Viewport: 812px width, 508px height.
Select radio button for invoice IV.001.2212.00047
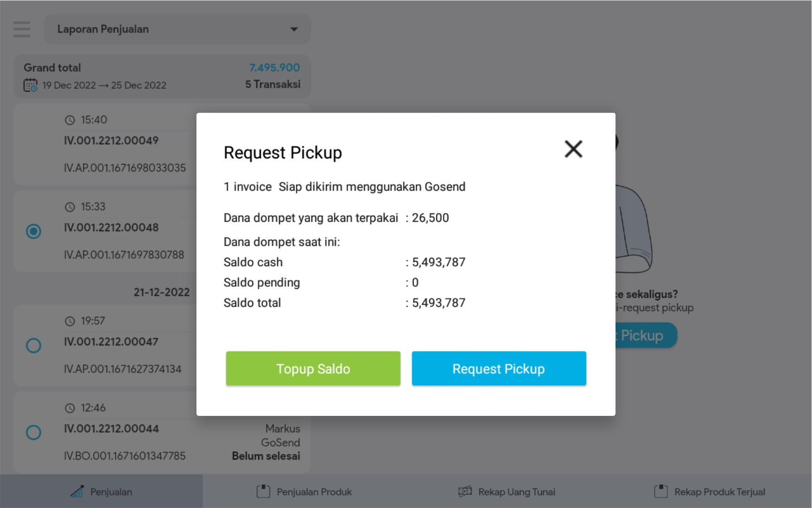(33, 345)
